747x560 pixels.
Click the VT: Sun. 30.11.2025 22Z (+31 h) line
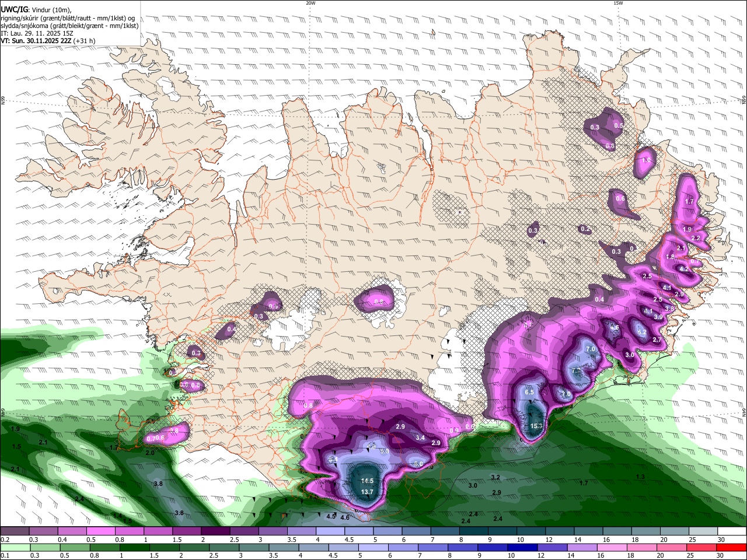click(x=48, y=41)
